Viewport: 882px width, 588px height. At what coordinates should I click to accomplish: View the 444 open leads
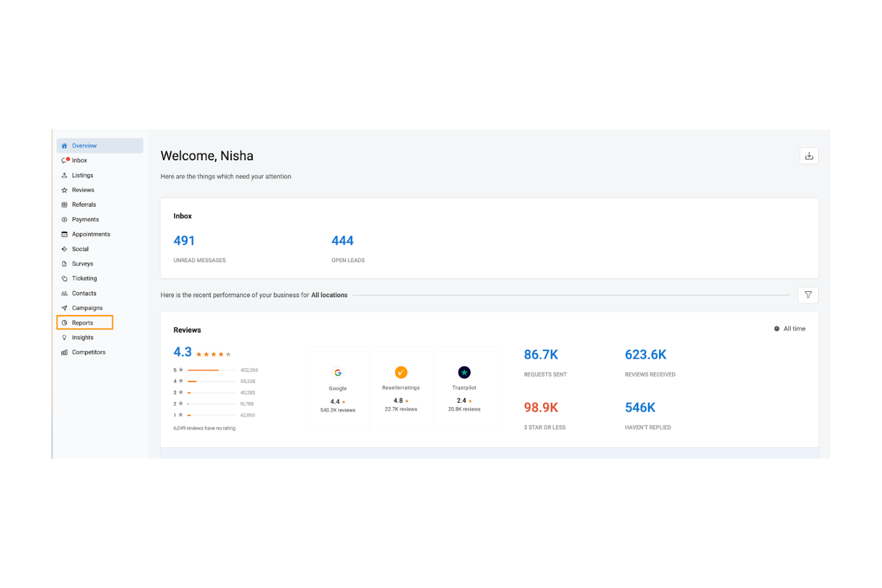pos(343,241)
